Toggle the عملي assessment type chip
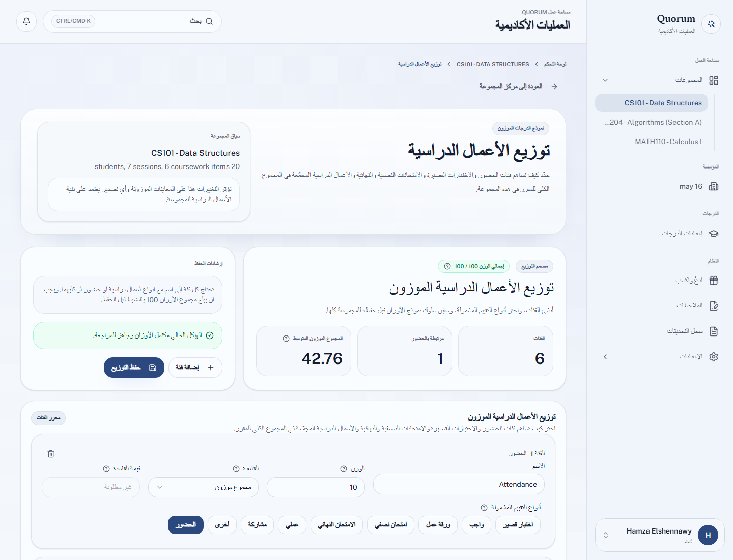This screenshot has height=560, width=733. click(x=292, y=525)
